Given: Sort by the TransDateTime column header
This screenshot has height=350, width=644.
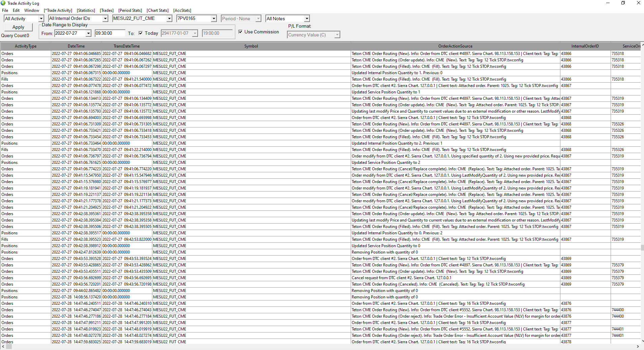Looking at the screenshot, I should (x=127, y=46).
